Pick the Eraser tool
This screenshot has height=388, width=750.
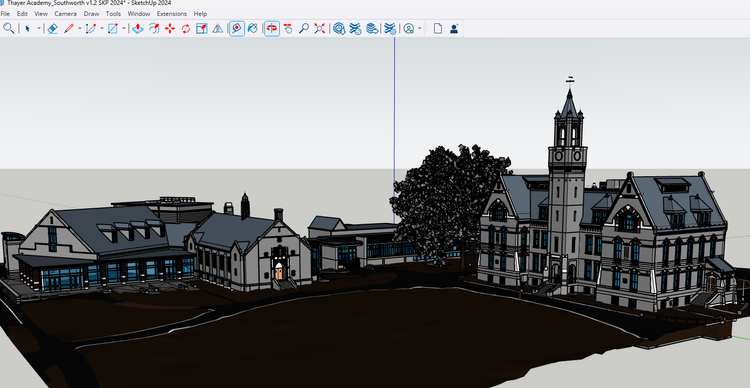tap(53, 29)
